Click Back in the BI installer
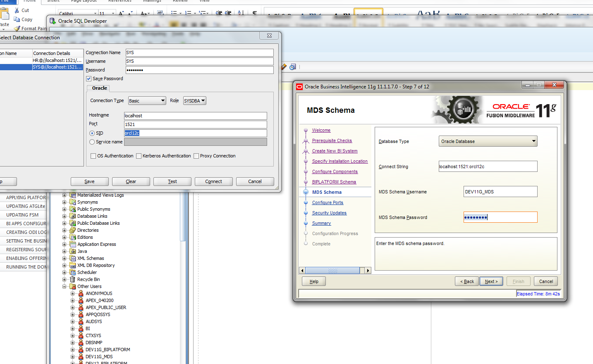The height and width of the screenshot is (364, 593). coord(467,281)
